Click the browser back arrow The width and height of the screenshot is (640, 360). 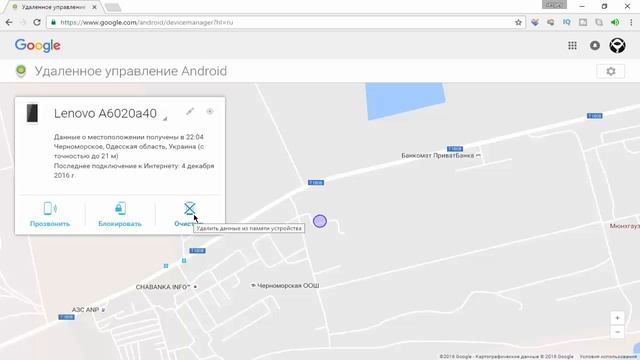(9, 22)
